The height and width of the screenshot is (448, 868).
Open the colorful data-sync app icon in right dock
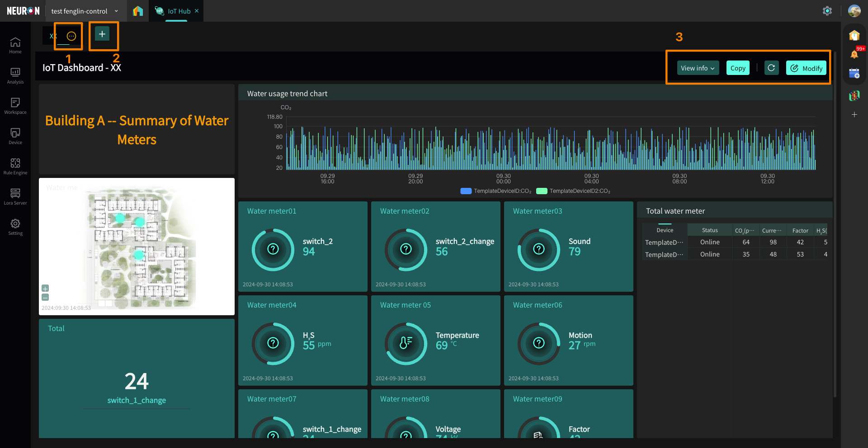pyautogui.click(x=854, y=95)
